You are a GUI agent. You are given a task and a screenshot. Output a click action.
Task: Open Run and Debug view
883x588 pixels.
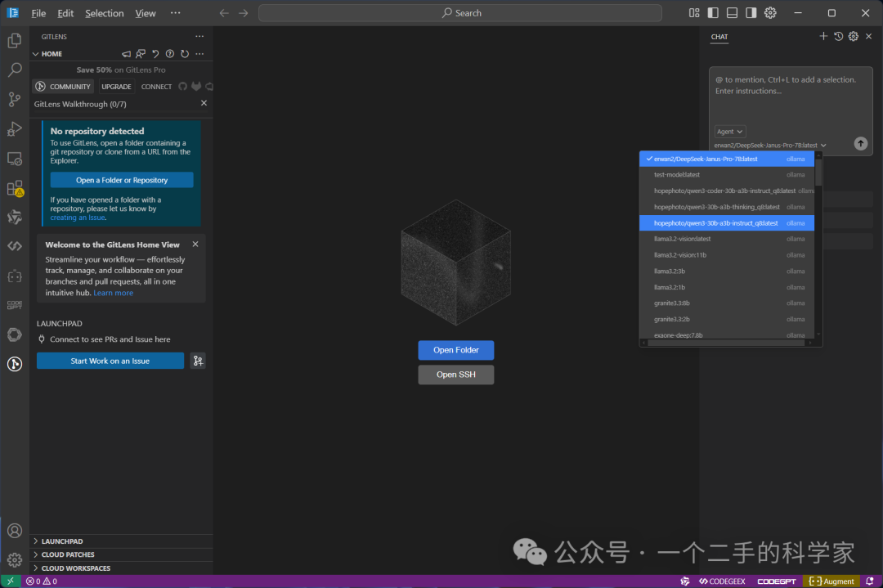[15, 129]
